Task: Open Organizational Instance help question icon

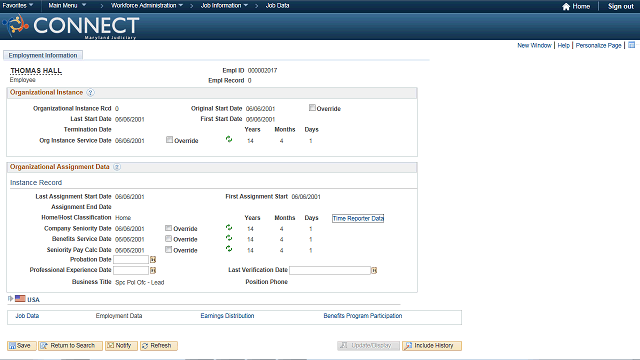Action: pyautogui.click(x=91, y=93)
